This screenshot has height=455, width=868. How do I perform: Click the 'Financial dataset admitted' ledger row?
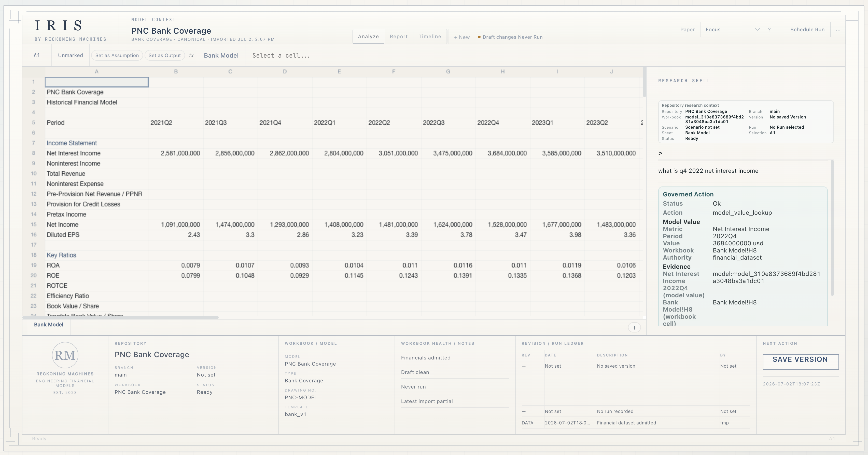click(636, 423)
